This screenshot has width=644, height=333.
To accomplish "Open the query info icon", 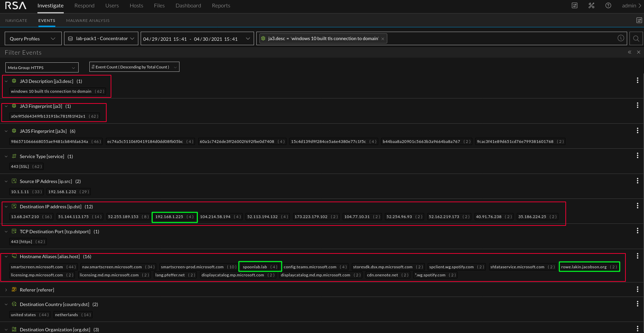I will click(620, 38).
